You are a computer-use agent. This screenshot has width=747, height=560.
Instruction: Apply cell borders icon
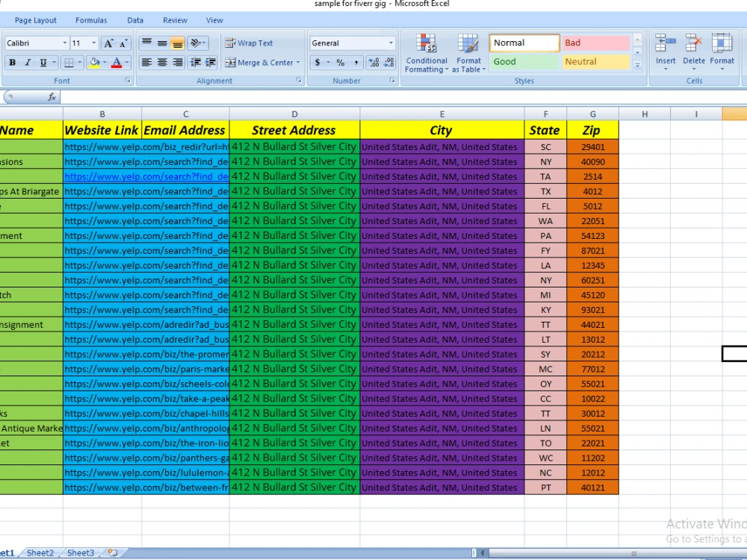click(69, 63)
